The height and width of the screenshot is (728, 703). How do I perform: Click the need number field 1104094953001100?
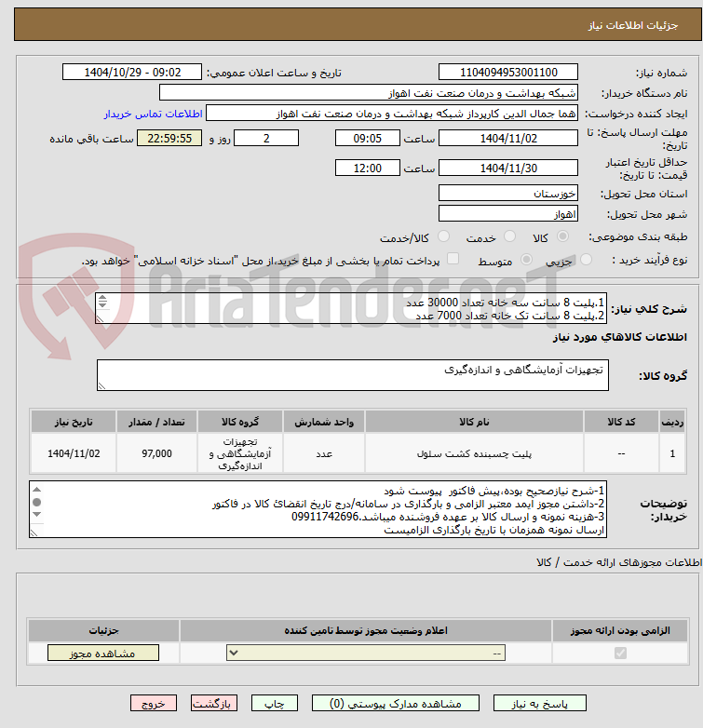[508, 73]
